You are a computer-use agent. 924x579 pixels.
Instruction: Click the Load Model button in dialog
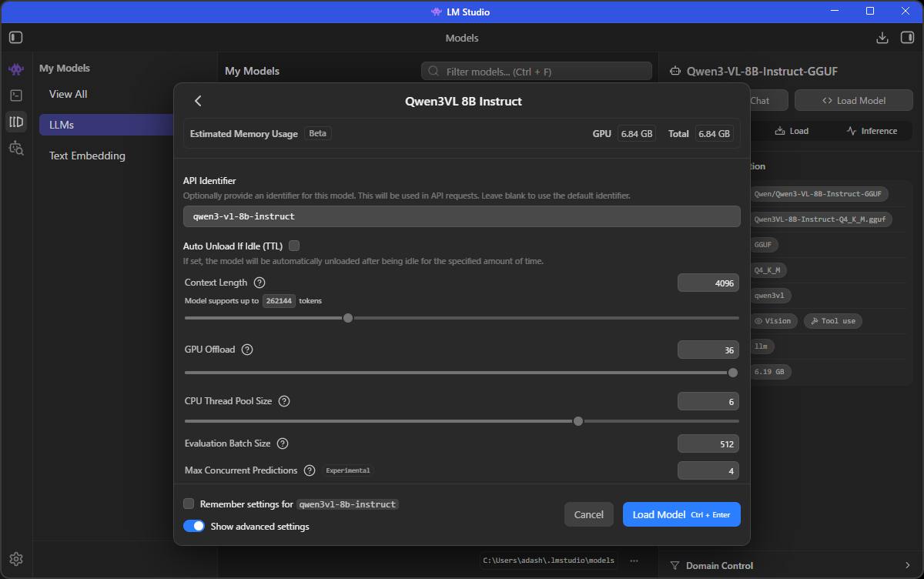[681, 514]
